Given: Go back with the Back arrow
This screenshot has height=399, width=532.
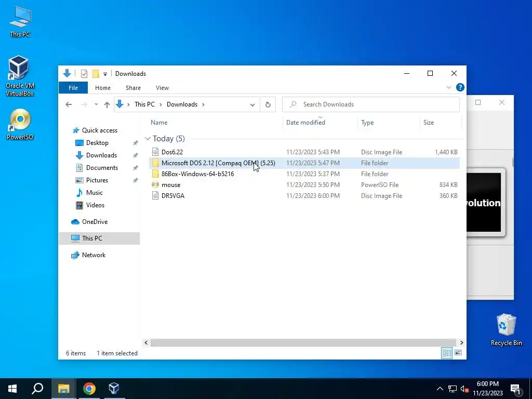Looking at the screenshot, I should pos(69,104).
